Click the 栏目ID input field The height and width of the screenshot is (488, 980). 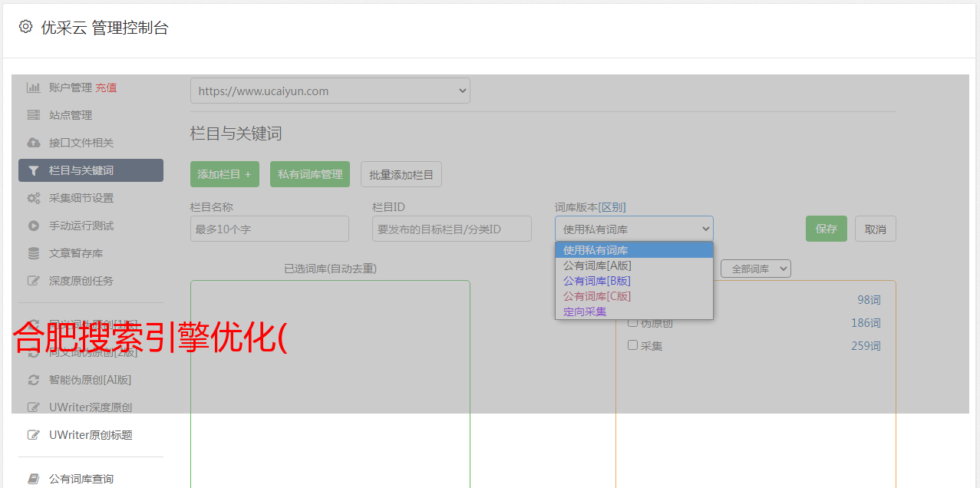tap(452, 229)
